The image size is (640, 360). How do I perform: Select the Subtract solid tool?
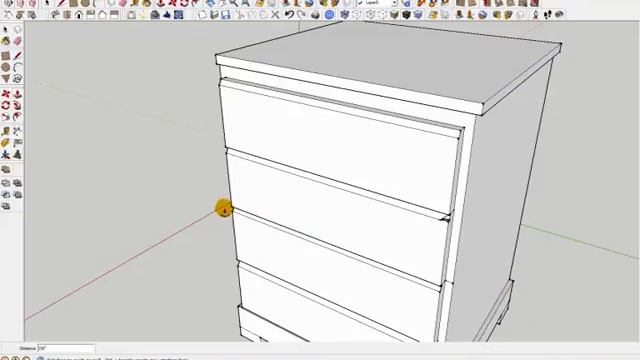click(x=6, y=195)
